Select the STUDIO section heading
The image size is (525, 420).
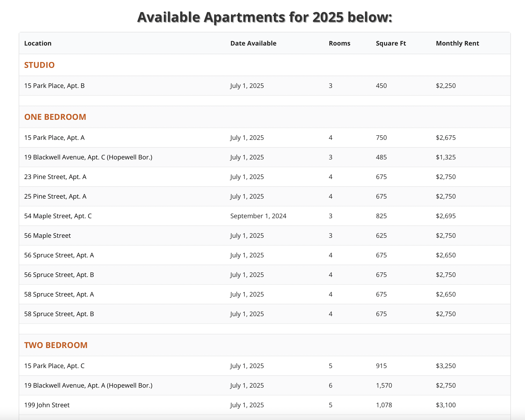pyautogui.click(x=39, y=65)
